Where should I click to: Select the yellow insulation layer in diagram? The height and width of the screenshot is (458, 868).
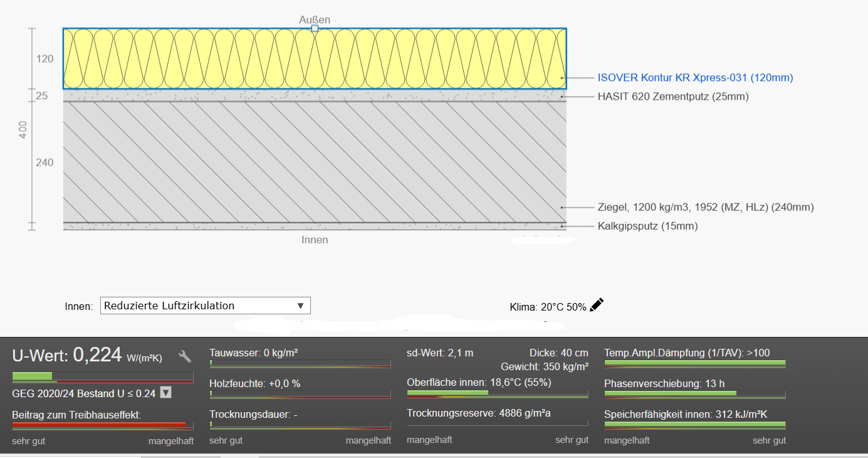point(315,58)
